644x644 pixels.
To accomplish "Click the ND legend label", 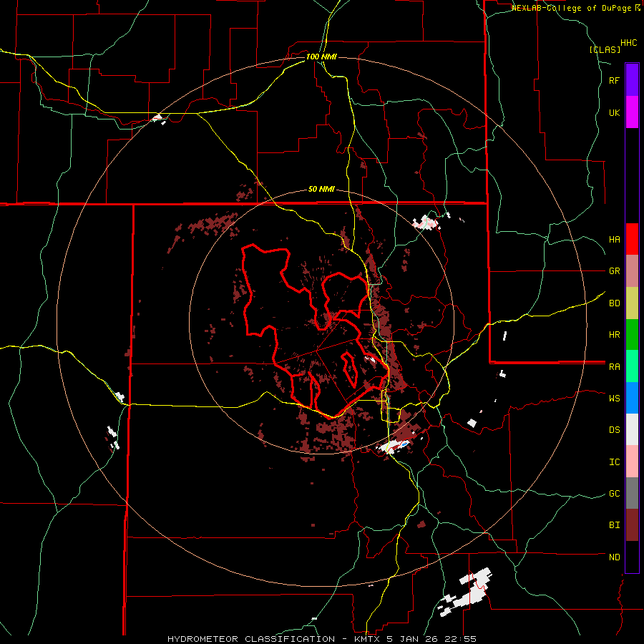I will point(614,557).
